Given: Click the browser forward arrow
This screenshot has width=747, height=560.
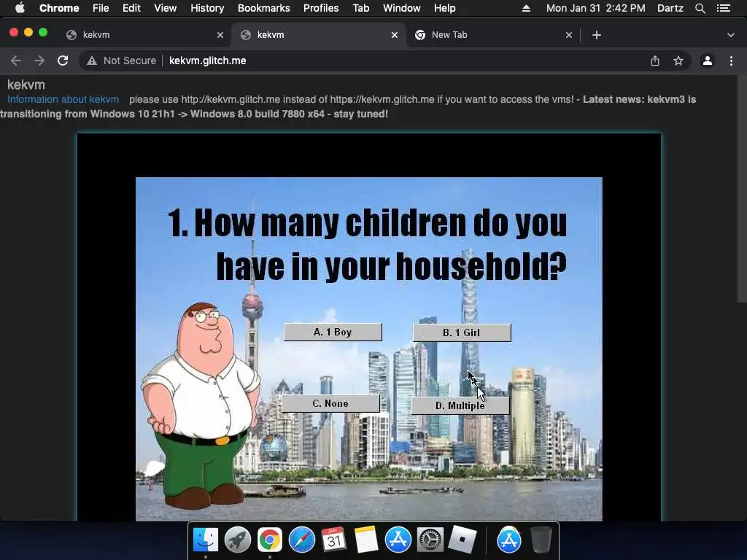Looking at the screenshot, I should (39, 61).
